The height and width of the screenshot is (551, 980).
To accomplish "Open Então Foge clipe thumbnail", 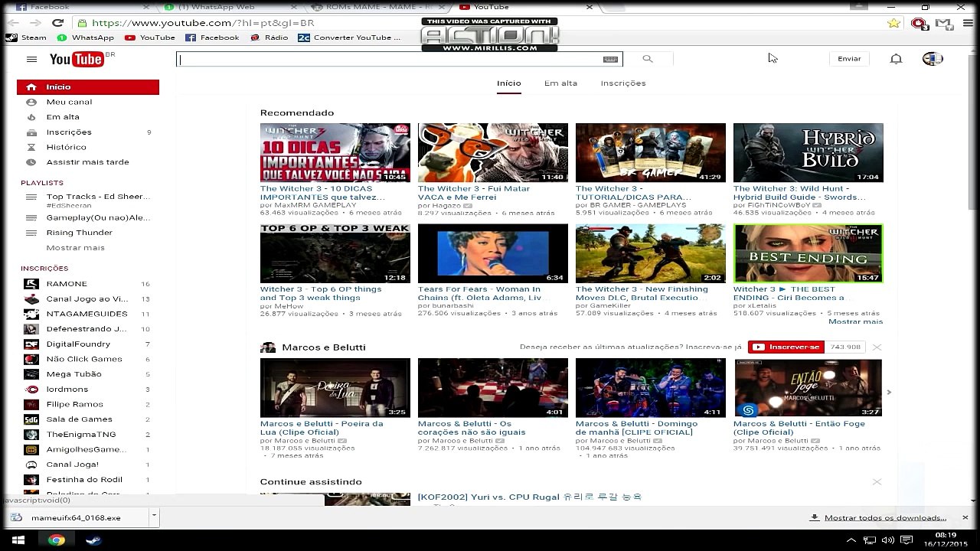I will pos(808,388).
